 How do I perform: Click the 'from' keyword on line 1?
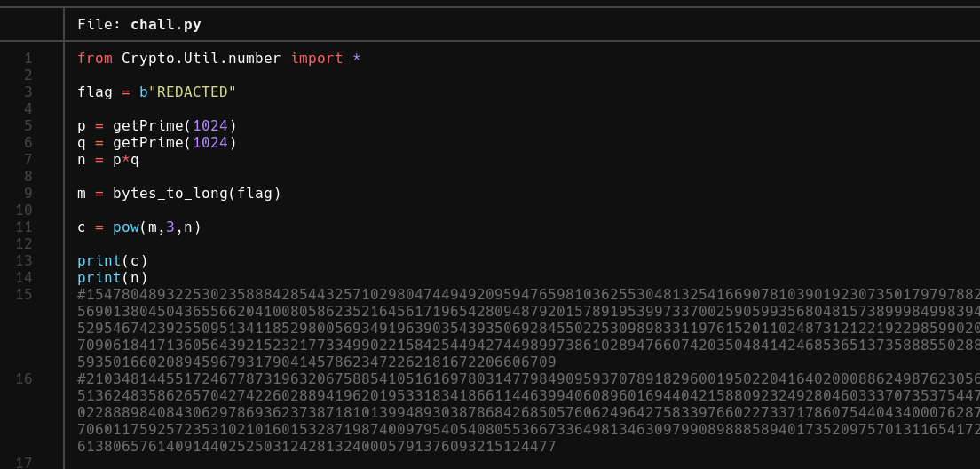[95, 58]
